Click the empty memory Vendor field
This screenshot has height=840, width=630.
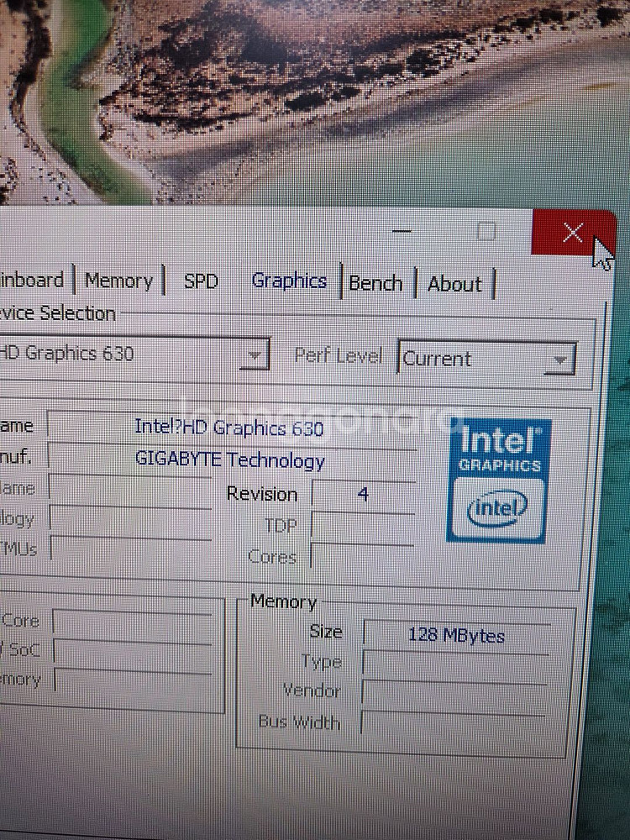(454, 695)
